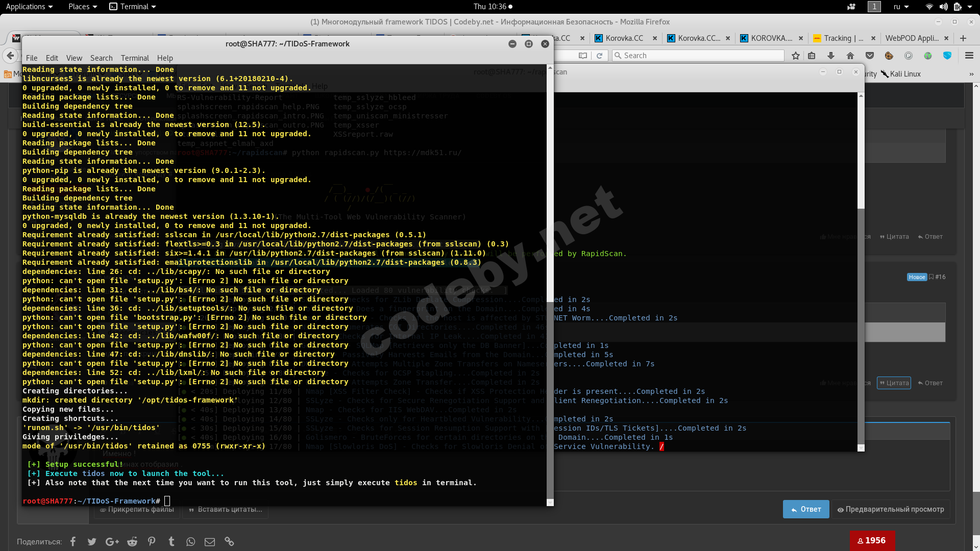Open the Firefox Downloads arrow
This screenshot has width=980, height=551.
(830, 56)
